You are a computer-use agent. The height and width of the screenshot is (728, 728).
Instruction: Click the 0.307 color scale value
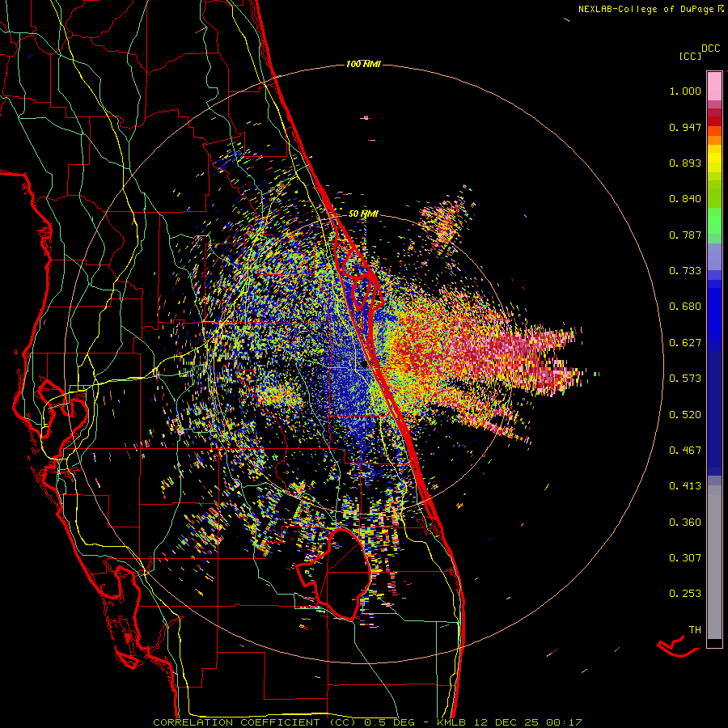click(685, 558)
